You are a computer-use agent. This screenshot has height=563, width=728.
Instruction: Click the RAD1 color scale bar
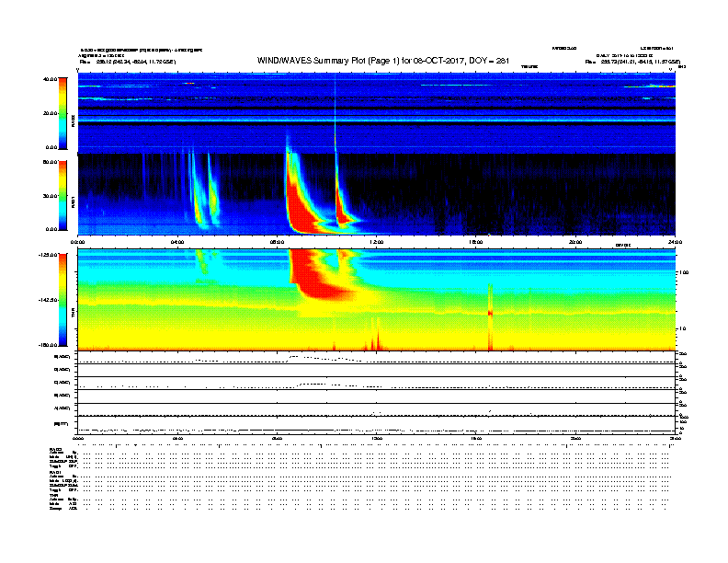63,196
